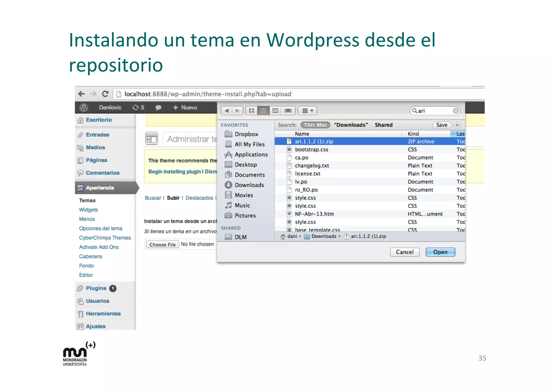Screen dimensions: 555x392
Task: Select bootstrap.css file
Action: click(x=370, y=150)
